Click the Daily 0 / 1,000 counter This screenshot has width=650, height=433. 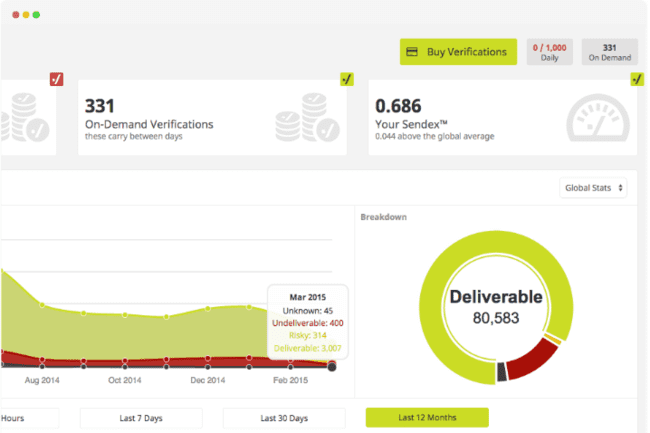pyautogui.click(x=550, y=52)
